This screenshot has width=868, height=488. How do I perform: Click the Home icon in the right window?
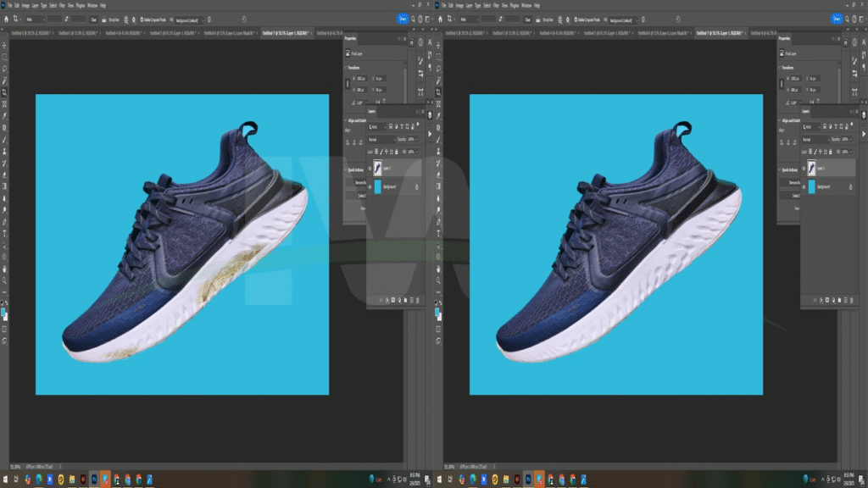click(440, 19)
